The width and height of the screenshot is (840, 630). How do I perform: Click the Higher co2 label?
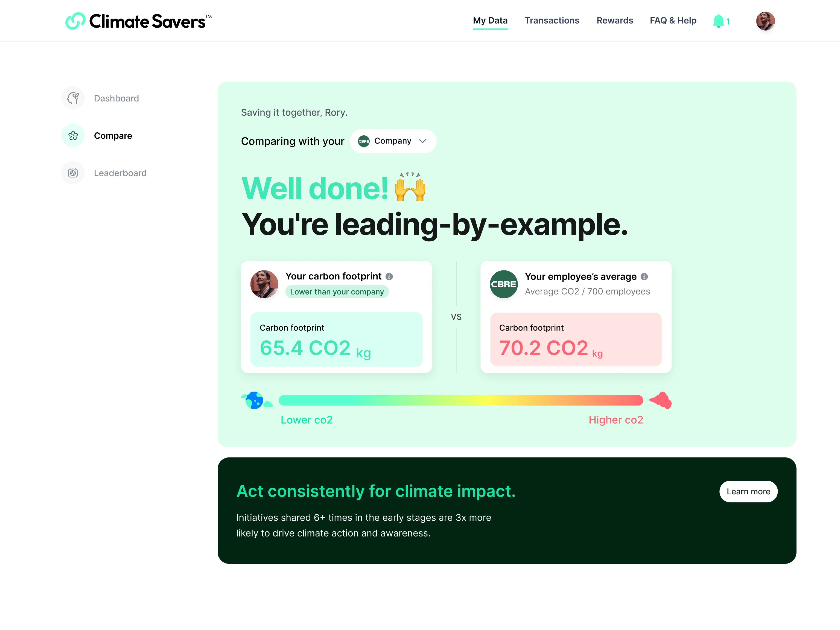coord(616,420)
